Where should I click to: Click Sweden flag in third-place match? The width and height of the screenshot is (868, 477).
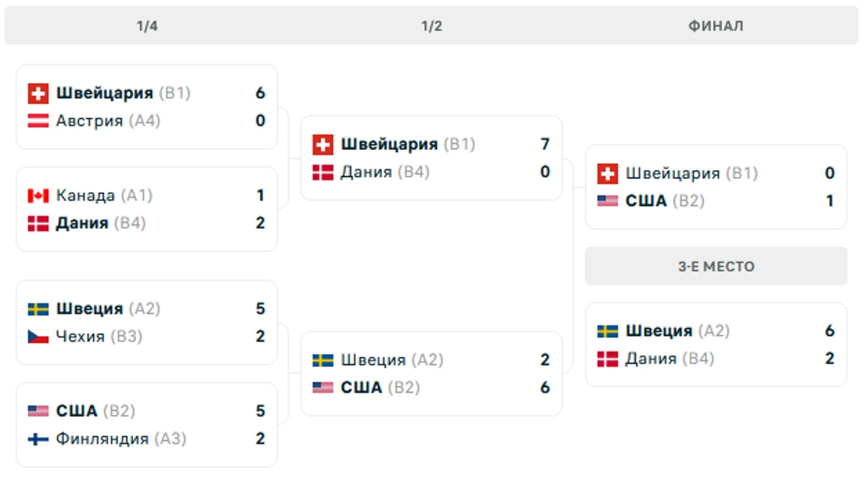pos(608,331)
